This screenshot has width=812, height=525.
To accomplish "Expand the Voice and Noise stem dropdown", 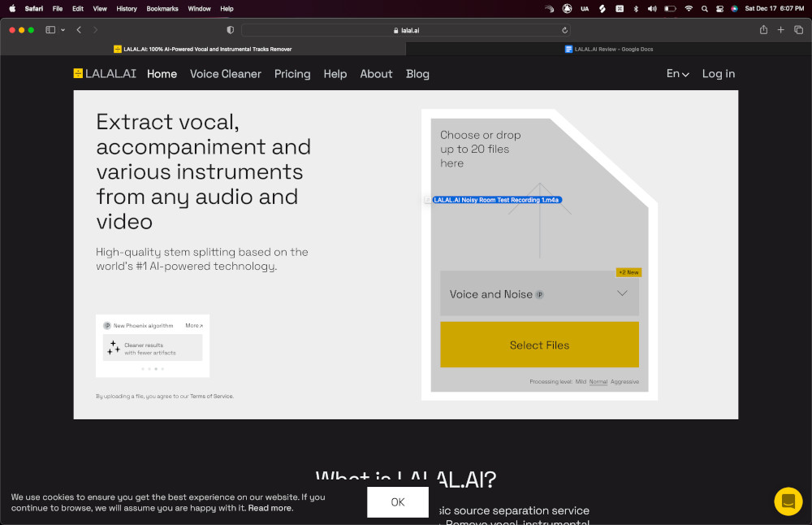I will [x=539, y=293].
